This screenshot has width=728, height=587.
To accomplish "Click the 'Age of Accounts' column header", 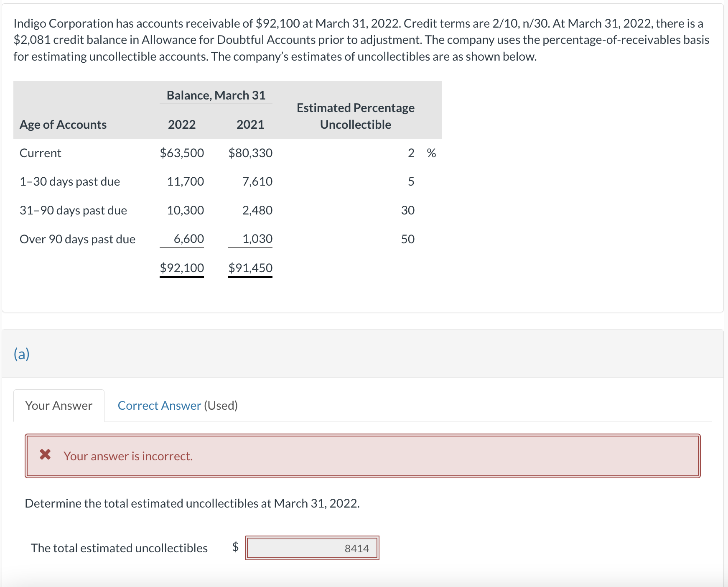I will 63,125.
